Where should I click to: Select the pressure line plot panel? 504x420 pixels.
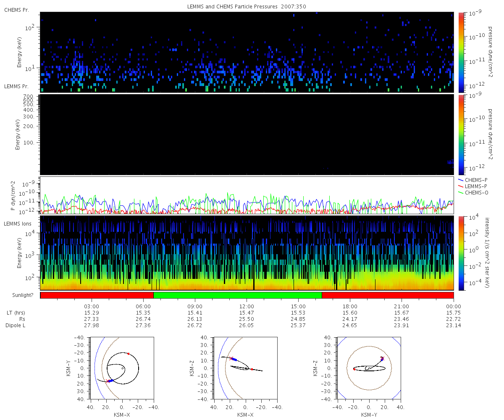[247, 195]
